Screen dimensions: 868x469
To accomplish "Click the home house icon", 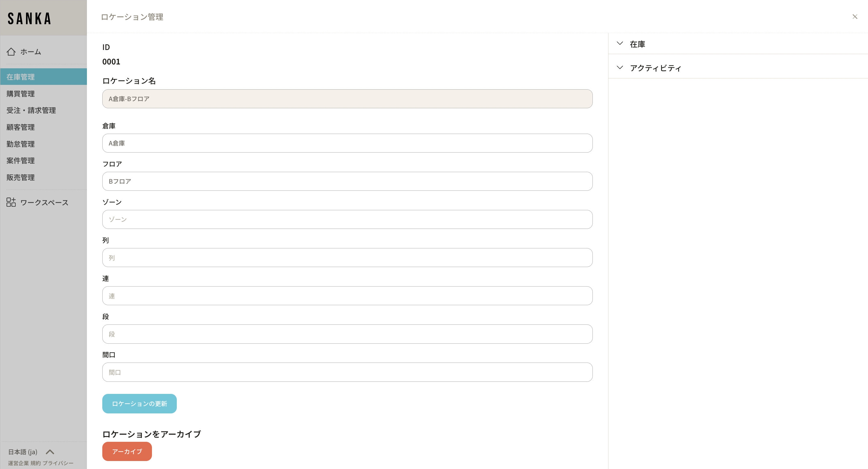I will (x=11, y=51).
